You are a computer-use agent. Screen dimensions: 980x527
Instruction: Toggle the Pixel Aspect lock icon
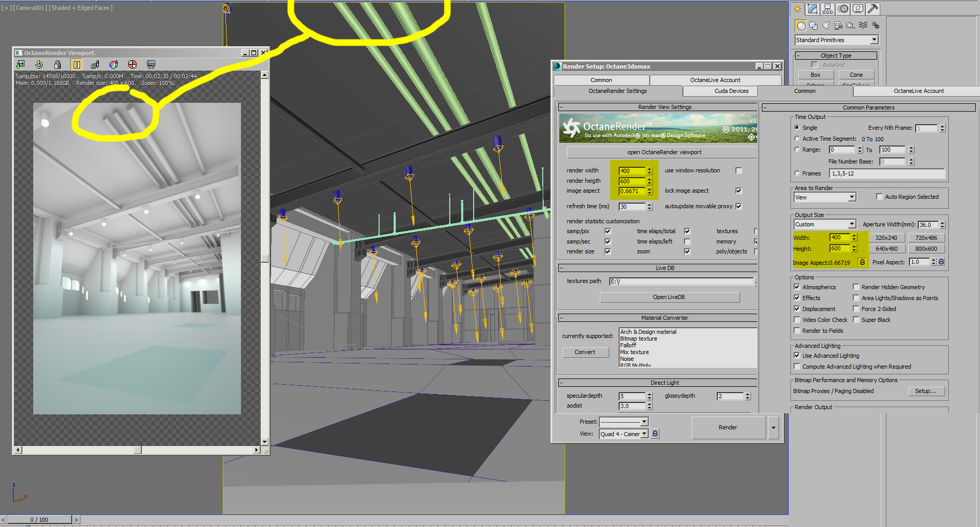pyautogui.click(x=941, y=262)
